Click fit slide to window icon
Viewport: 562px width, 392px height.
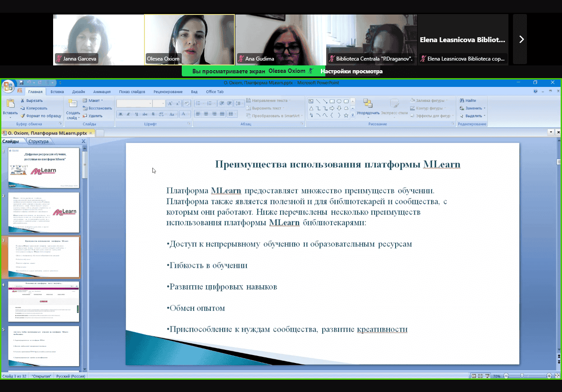(557, 376)
